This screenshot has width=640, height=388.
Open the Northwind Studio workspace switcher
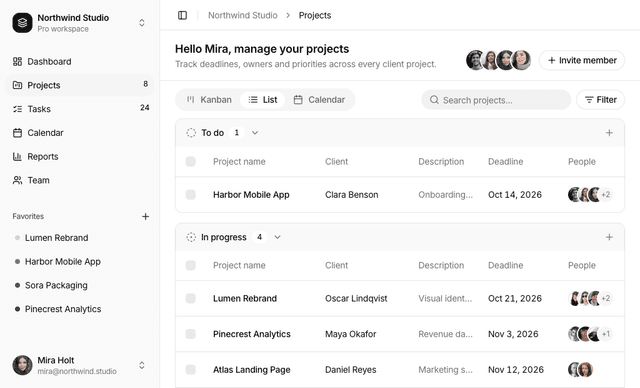pos(80,23)
